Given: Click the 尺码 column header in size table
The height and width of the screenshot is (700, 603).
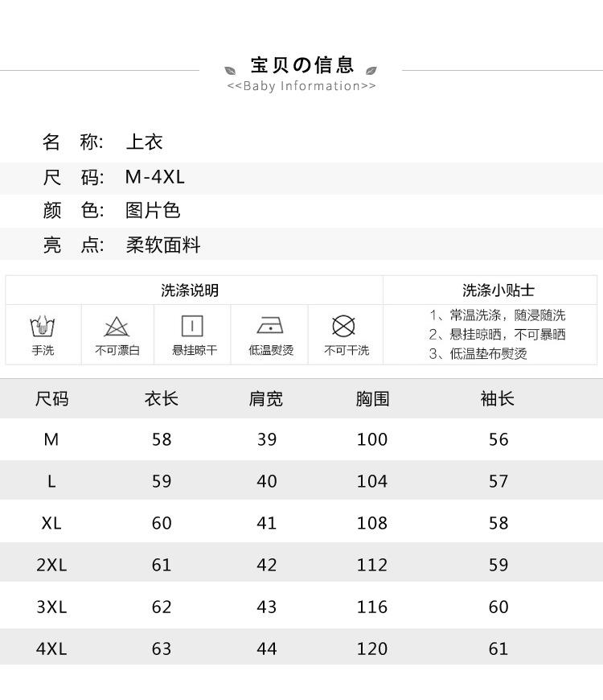Looking at the screenshot, I should click(x=51, y=399).
